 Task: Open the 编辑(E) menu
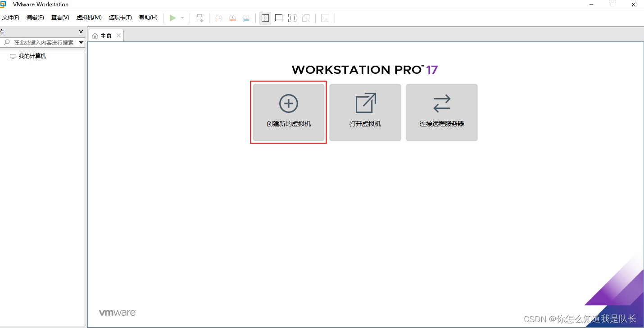35,18
